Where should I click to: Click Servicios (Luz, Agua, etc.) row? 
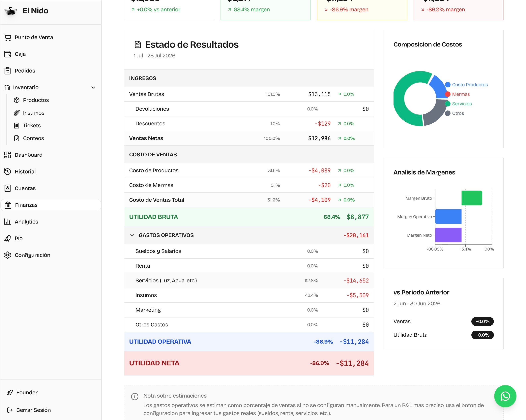pyautogui.click(x=249, y=281)
